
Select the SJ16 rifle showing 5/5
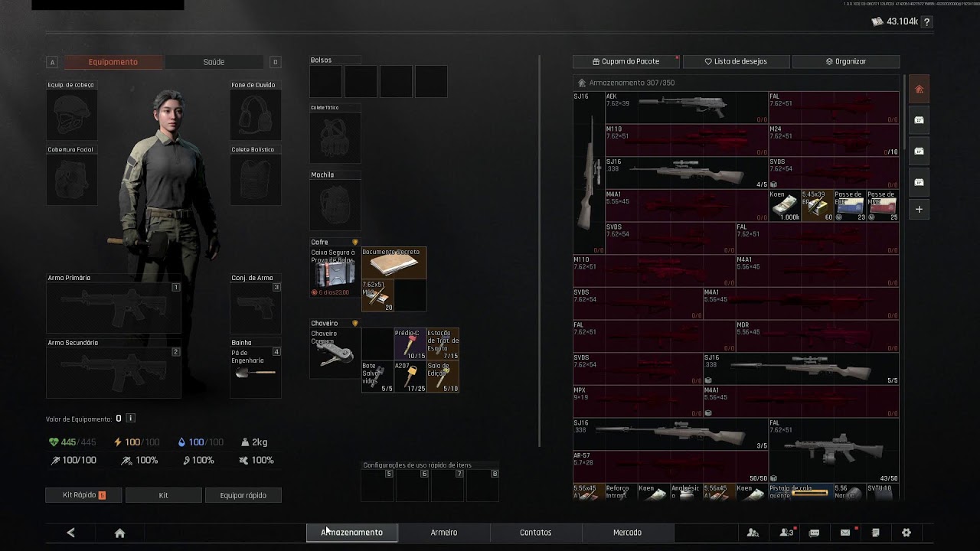[x=801, y=369]
